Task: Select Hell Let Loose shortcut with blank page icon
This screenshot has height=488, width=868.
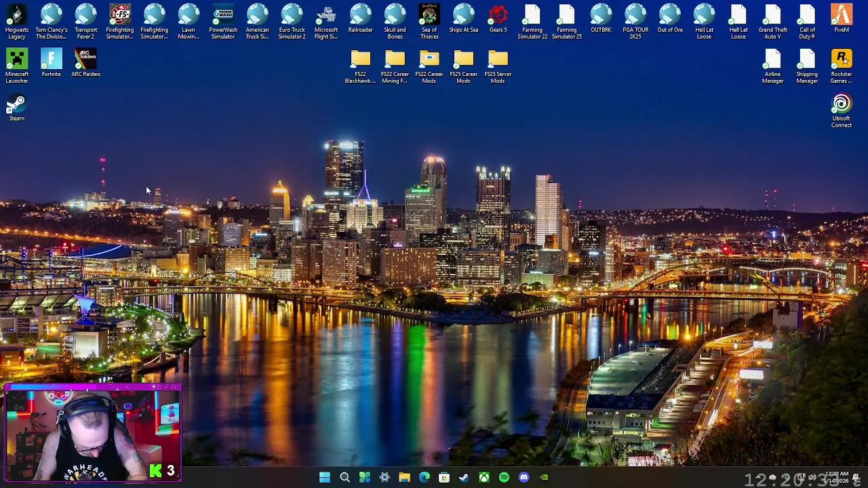Action: 738,22
